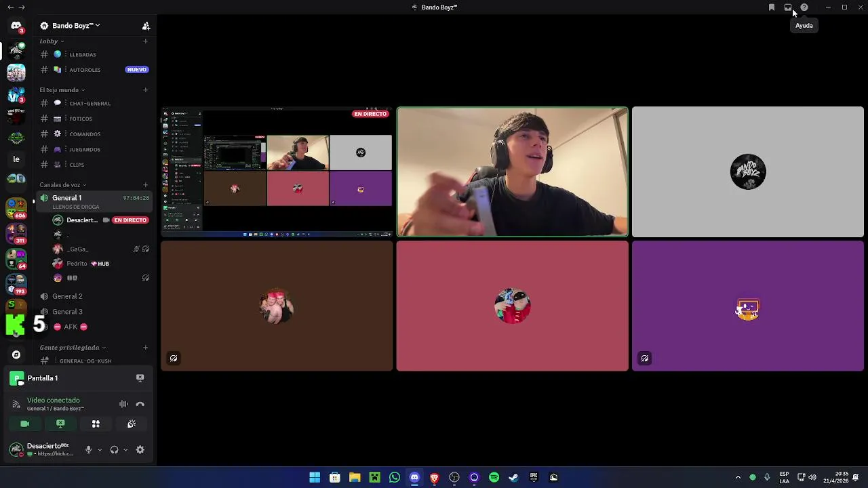The image size is (868, 488).
Task: Select the 'le' server icon in sidebar
Action: click(x=16, y=159)
